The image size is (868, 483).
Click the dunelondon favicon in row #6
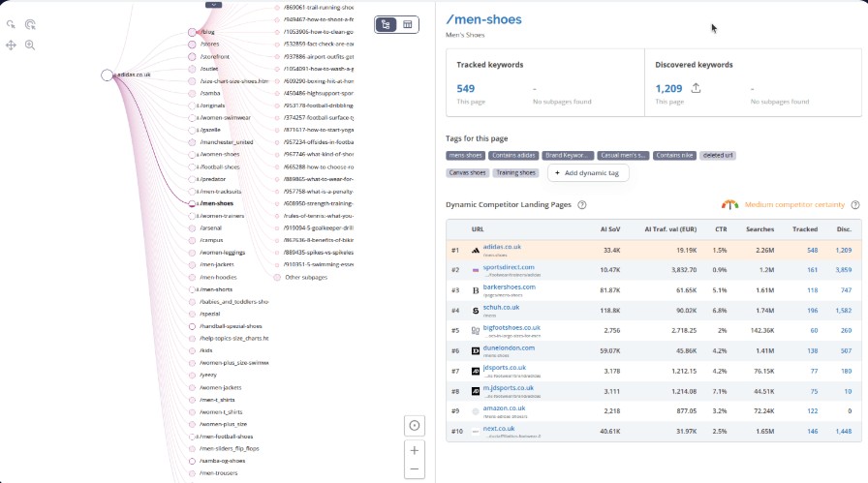coord(476,350)
